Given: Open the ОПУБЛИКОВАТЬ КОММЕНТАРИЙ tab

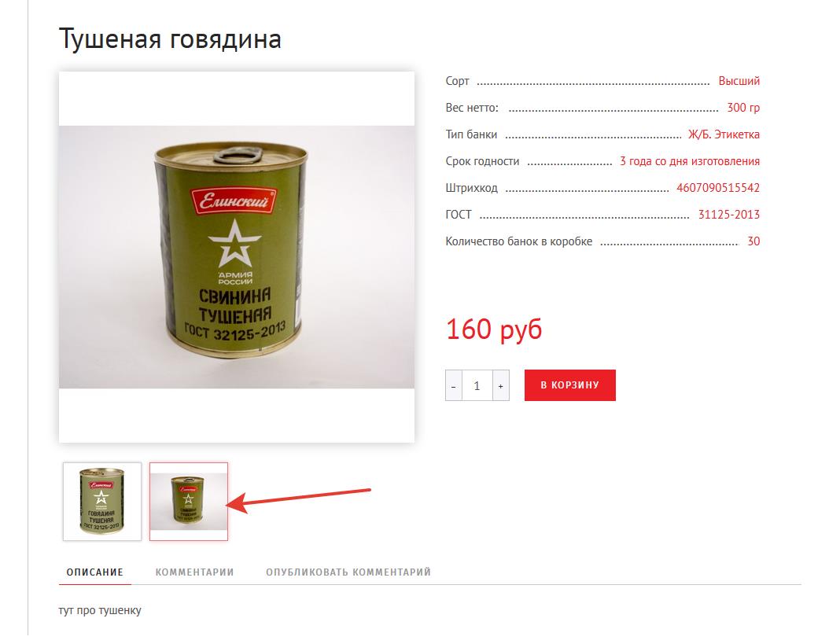Looking at the screenshot, I should [x=348, y=572].
